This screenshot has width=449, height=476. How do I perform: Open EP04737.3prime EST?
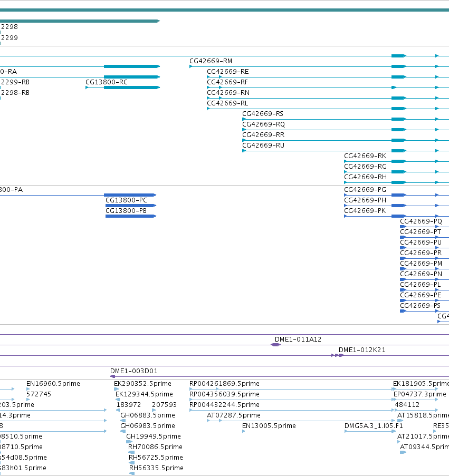pyautogui.click(x=420, y=394)
